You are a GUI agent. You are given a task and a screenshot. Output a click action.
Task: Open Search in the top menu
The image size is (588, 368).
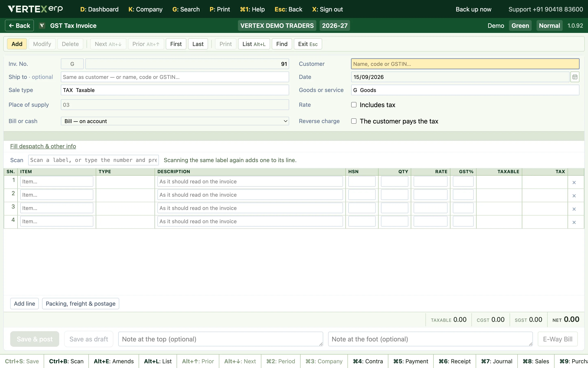pyautogui.click(x=186, y=9)
